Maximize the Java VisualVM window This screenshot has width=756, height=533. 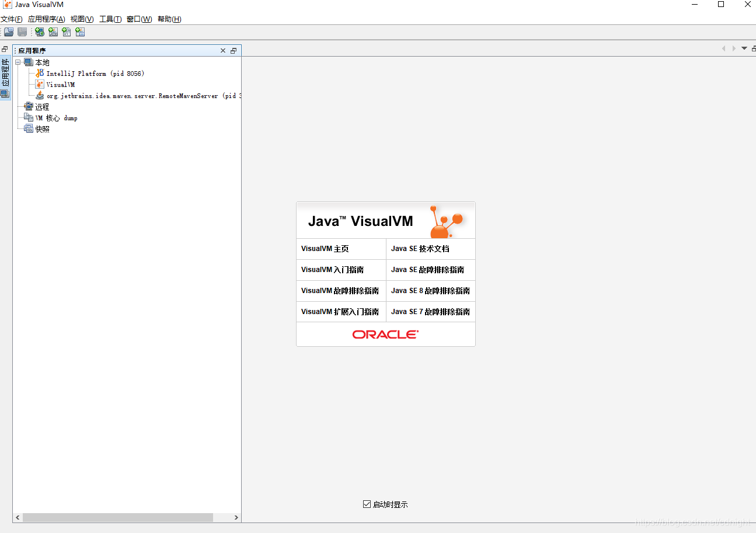pos(721,5)
